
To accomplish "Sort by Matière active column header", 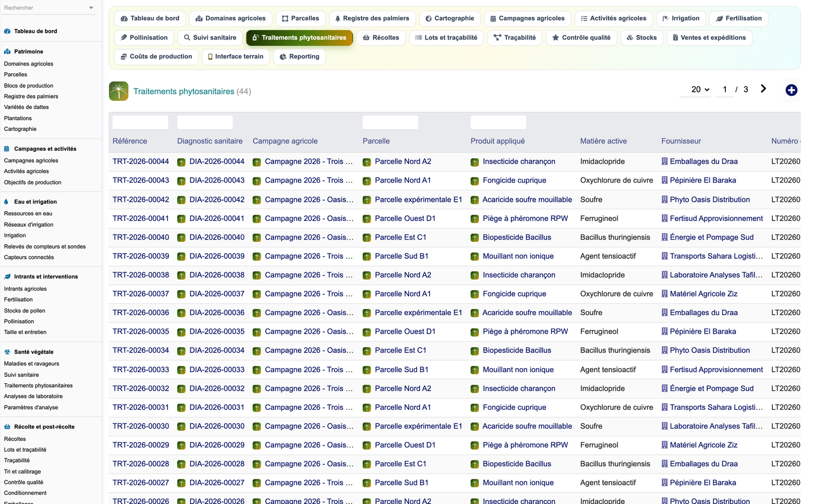I will [603, 142].
